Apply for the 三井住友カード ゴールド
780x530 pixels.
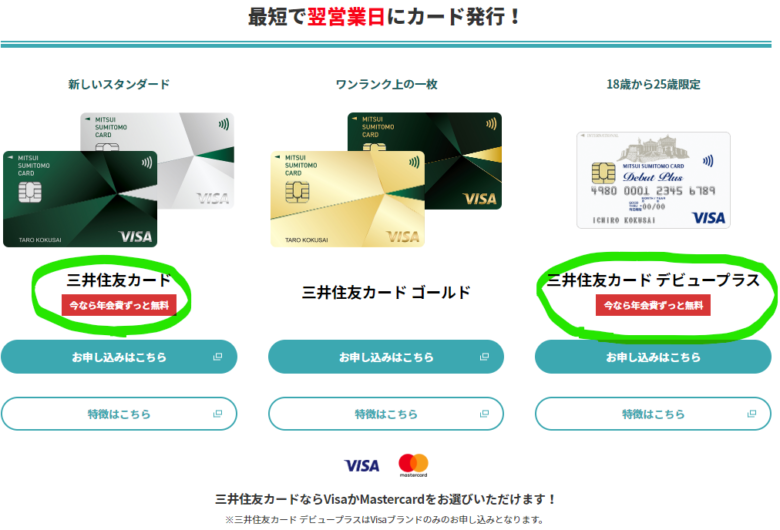coord(386,357)
